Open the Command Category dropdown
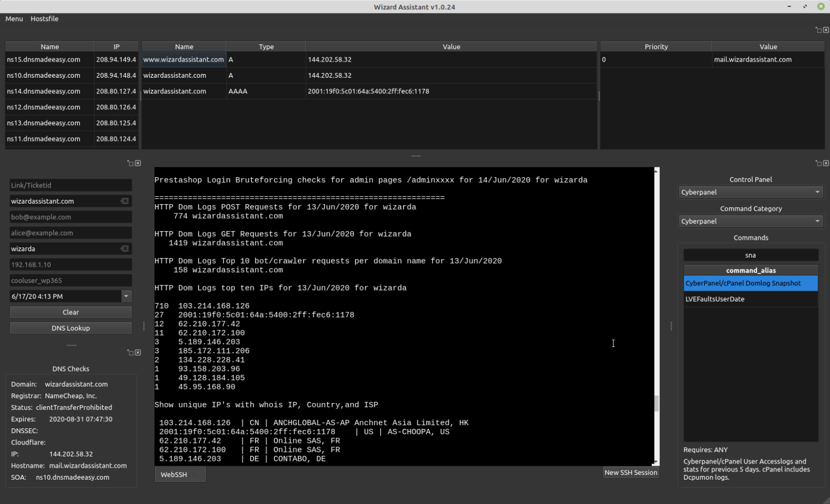 (x=750, y=221)
